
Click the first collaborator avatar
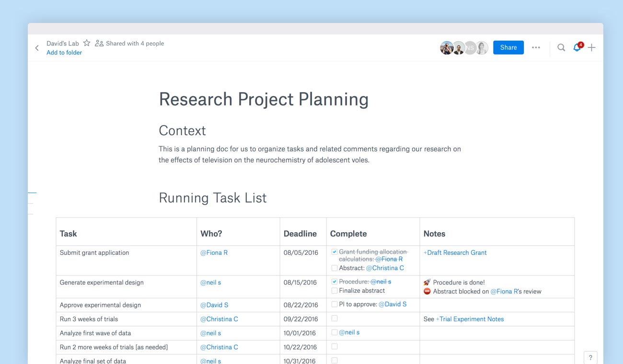coord(446,48)
